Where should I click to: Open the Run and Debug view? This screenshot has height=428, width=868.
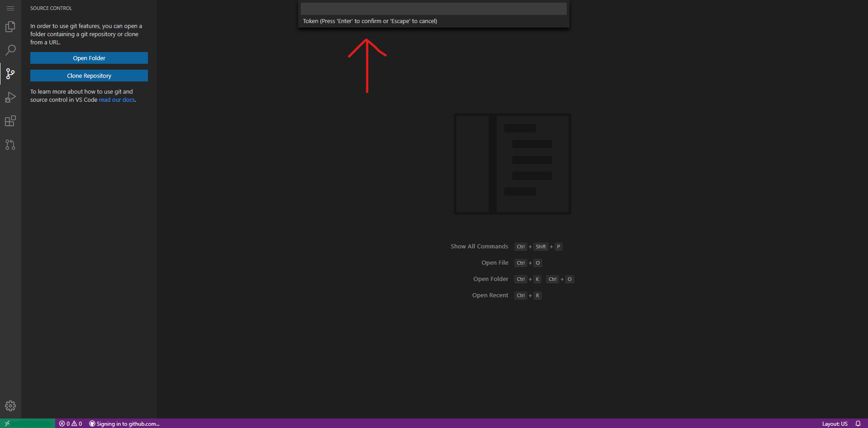10,97
